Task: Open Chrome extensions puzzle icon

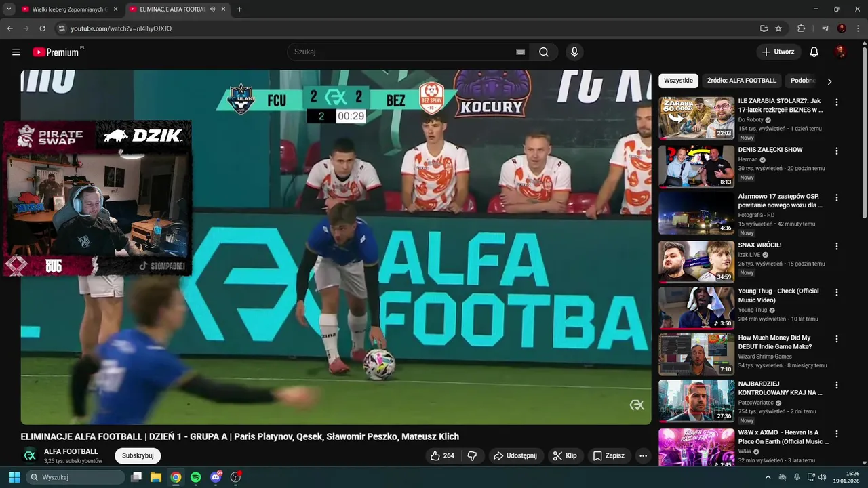Action: 802,28
